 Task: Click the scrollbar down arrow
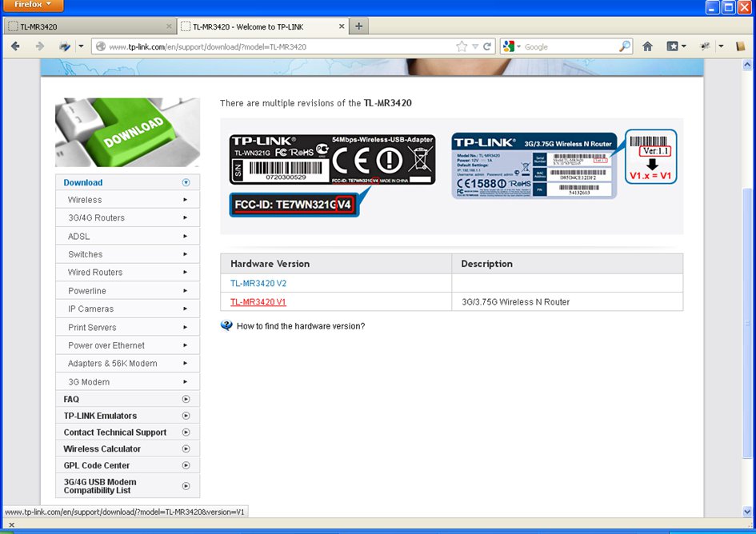pyautogui.click(x=747, y=512)
